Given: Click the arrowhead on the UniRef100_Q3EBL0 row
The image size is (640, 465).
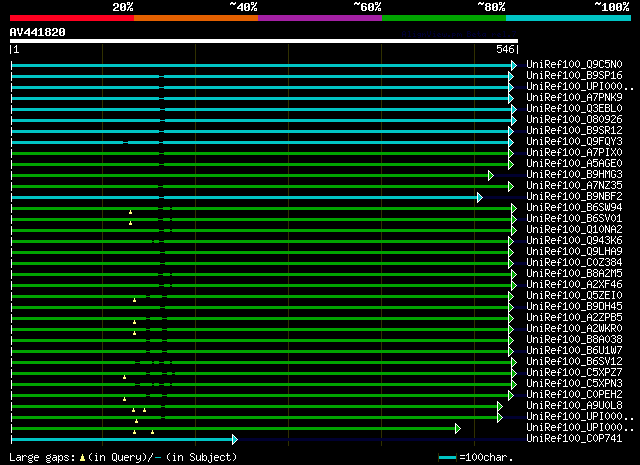Looking at the screenshot, I should [x=514, y=109].
